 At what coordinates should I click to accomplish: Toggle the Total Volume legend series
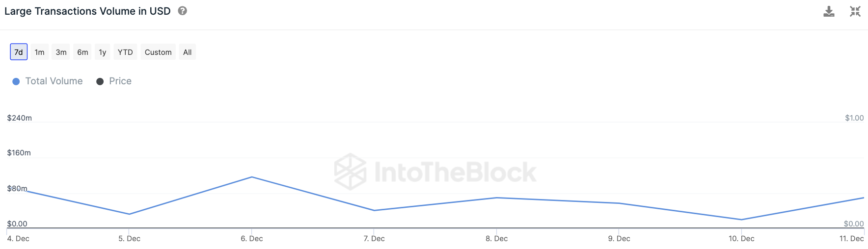[x=54, y=81]
